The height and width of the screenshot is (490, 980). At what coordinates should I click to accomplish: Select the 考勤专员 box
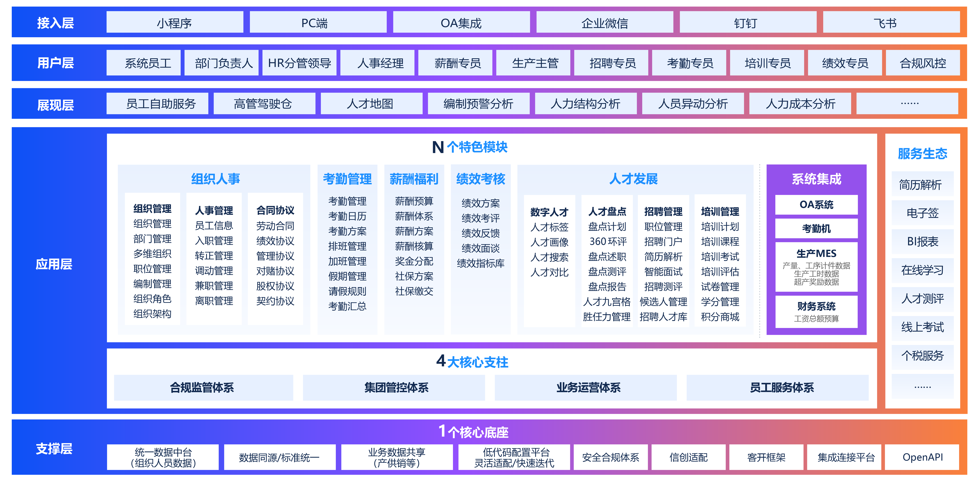(689, 63)
